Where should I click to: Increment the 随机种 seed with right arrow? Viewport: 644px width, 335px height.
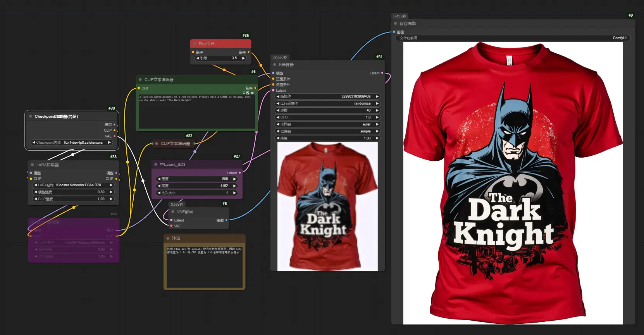point(377,96)
